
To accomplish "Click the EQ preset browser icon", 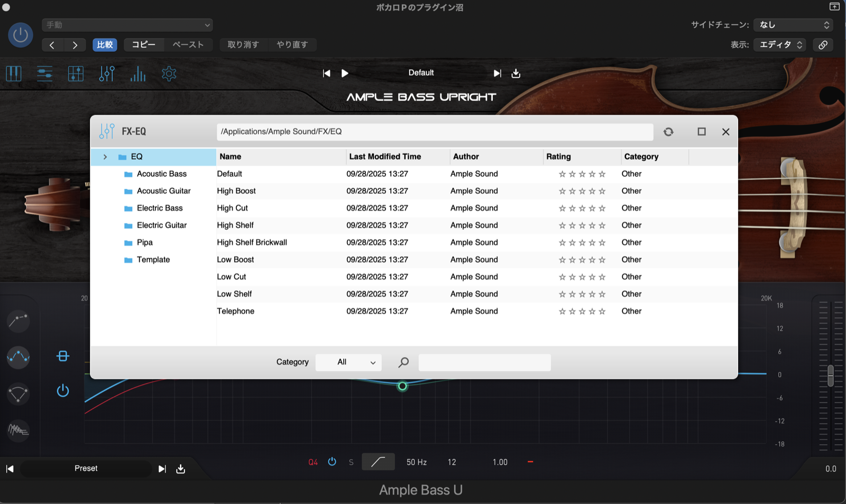I will coord(63,356).
